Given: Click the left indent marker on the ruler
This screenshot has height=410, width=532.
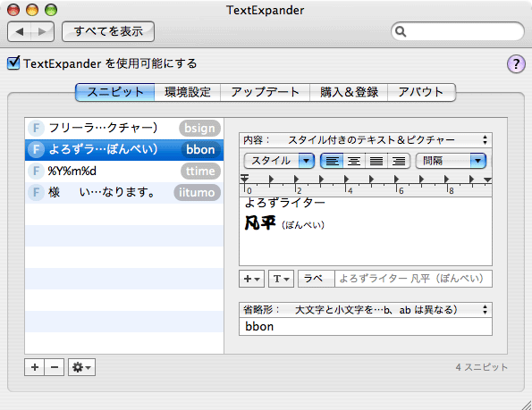Looking at the screenshot, I should [244, 179].
